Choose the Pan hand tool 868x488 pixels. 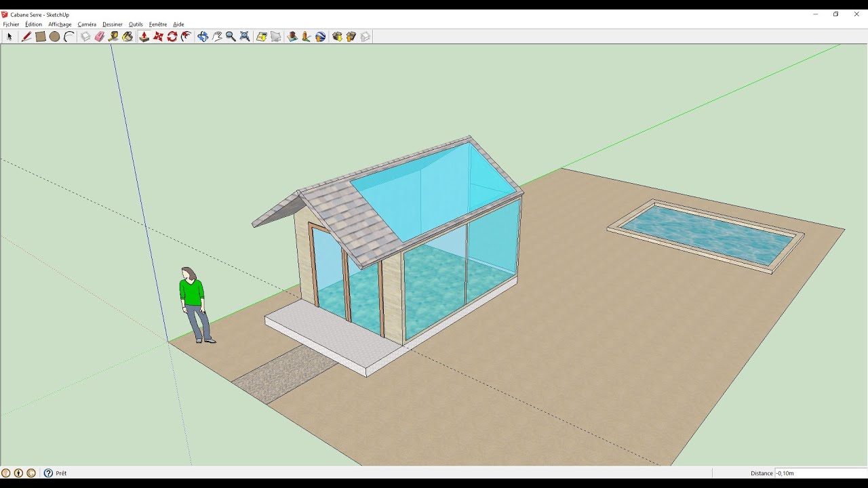pyautogui.click(x=217, y=37)
